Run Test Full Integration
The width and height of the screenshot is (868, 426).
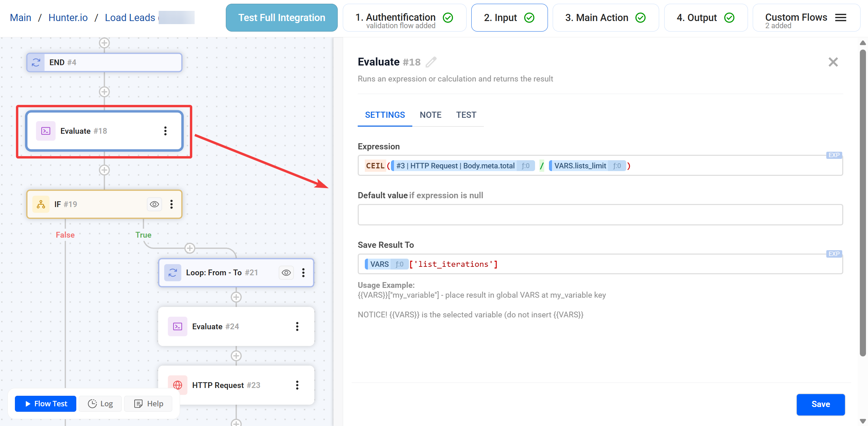pyautogui.click(x=281, y=17)
